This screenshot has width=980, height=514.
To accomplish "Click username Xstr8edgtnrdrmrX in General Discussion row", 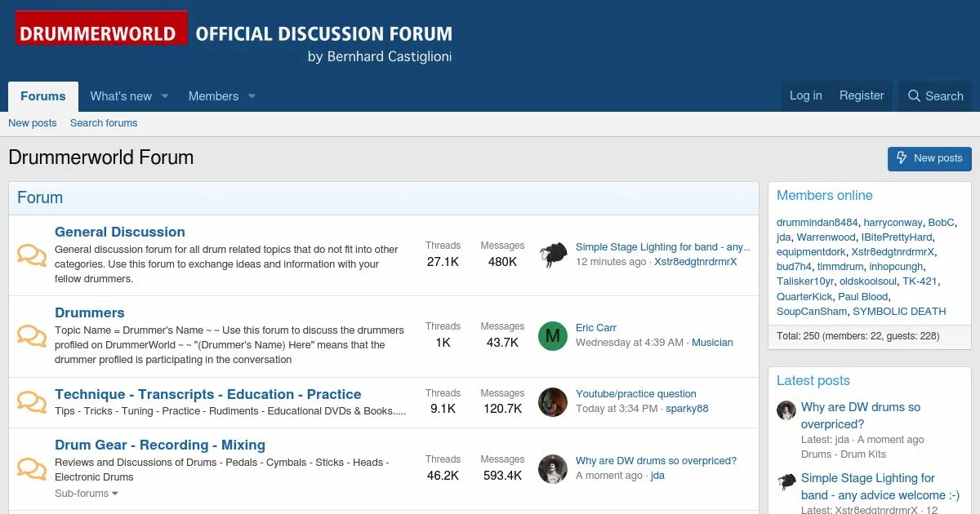I will pos(696,262).
